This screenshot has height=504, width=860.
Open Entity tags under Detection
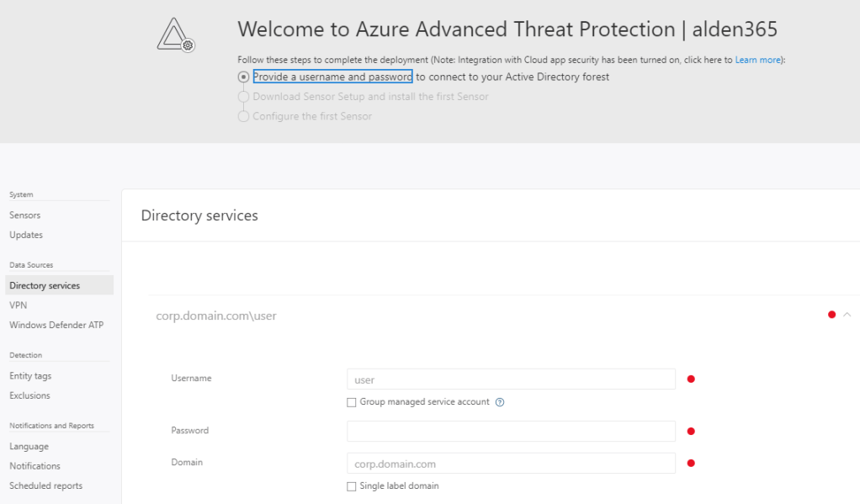30,376
